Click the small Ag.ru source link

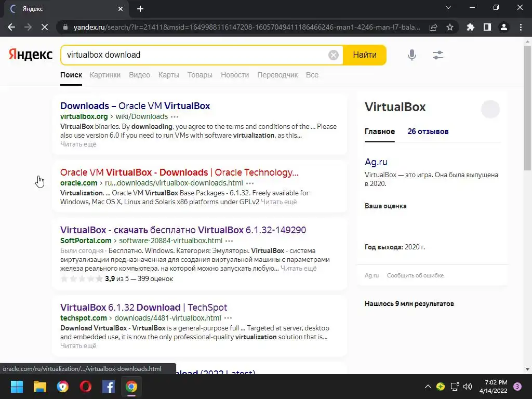(x=371, y=275)
